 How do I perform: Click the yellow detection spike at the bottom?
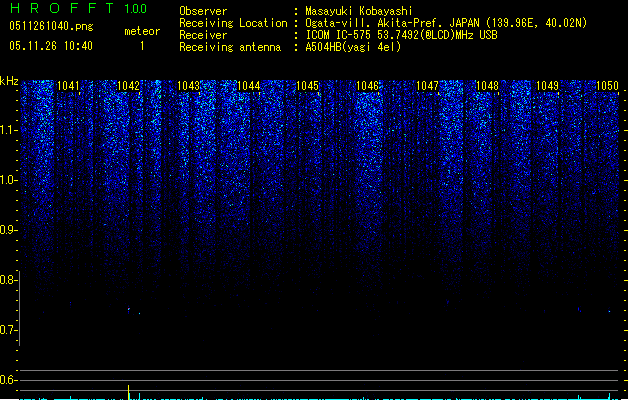(x=128, y=392)
